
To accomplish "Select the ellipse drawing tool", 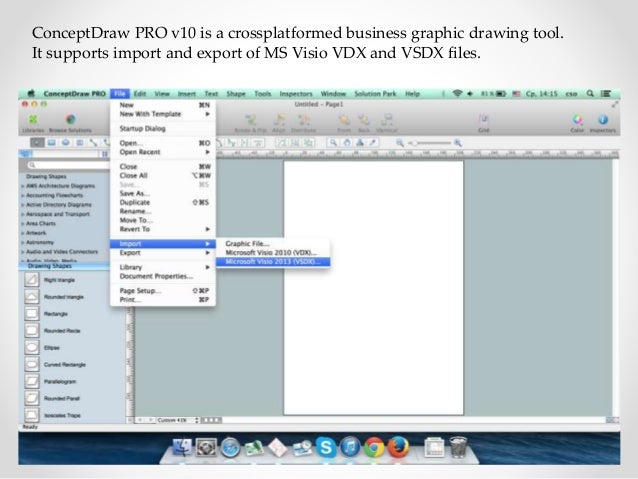I will click(66, 143).
